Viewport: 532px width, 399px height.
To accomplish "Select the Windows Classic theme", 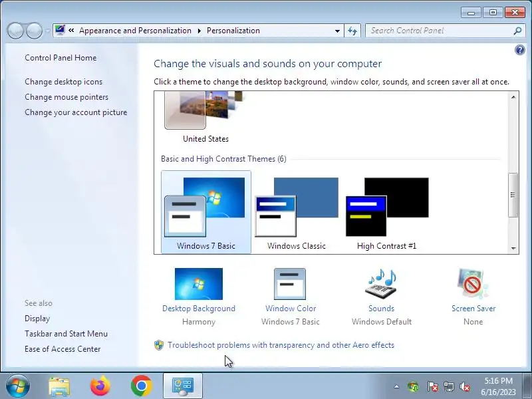I will [x=297, y=212].
